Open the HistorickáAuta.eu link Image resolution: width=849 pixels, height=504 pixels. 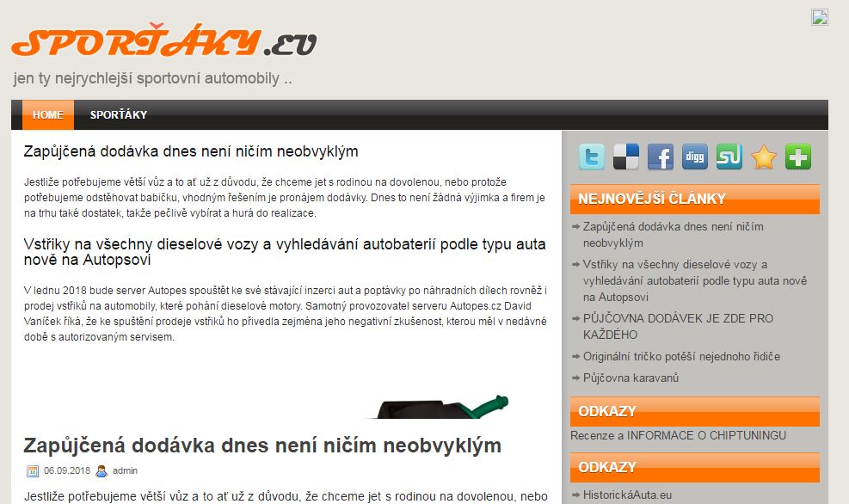(x=628, y=495)
